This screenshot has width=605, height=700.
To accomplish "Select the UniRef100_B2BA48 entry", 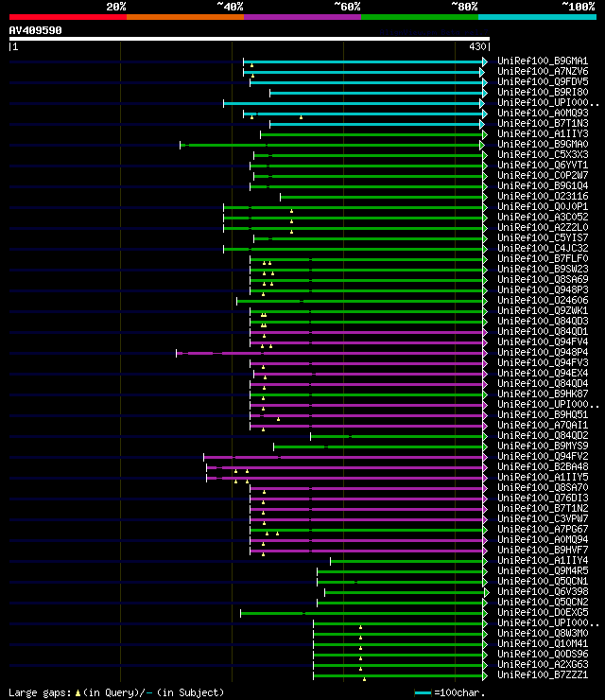I will [543, 467].
